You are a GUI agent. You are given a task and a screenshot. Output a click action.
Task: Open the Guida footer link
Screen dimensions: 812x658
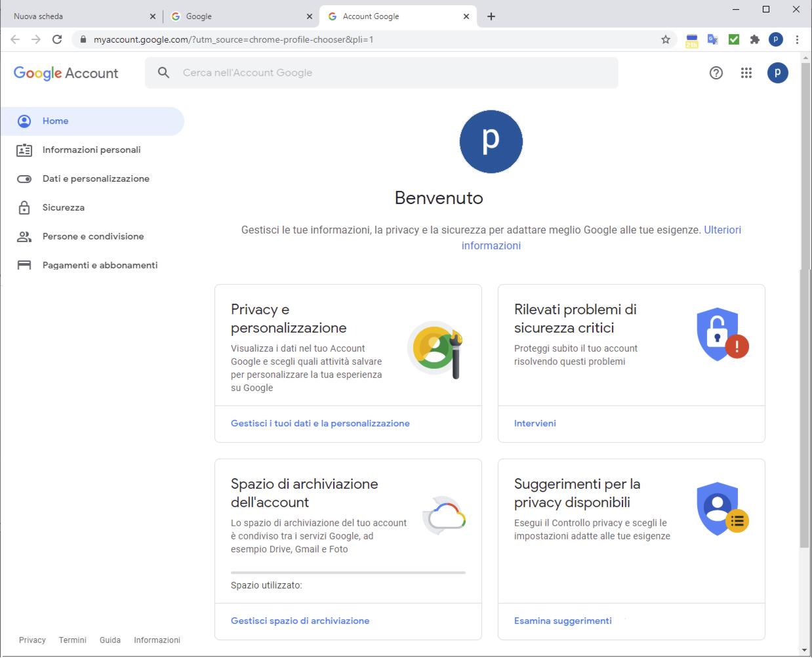pyautogui.click(x=110, y=640)
